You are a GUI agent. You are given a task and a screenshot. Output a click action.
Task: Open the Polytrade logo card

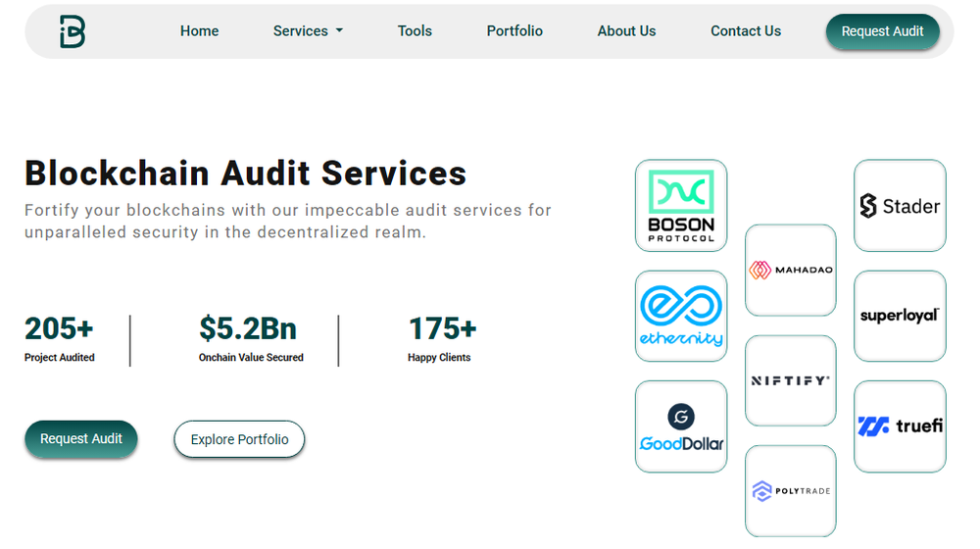click(x=791, y=491)
